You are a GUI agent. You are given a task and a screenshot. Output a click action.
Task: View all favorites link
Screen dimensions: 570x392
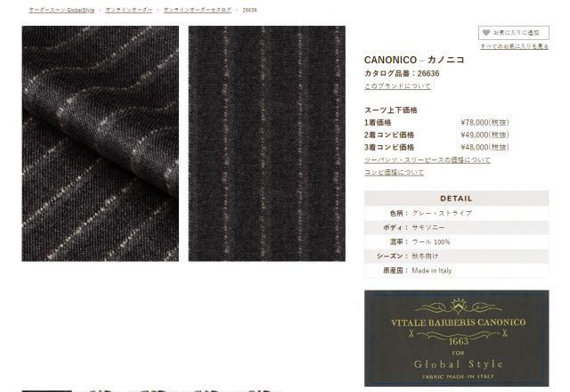(x=515, y=46)
